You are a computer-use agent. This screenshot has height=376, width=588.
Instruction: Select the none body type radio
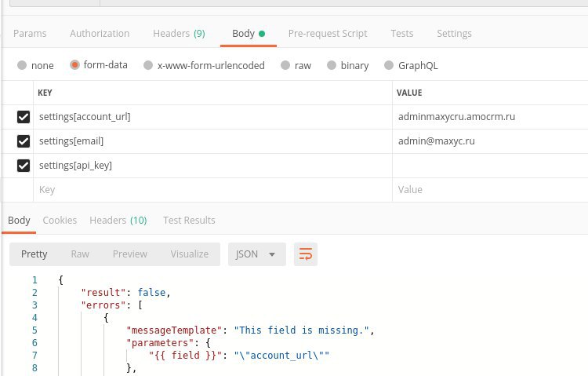coord(22,65)
